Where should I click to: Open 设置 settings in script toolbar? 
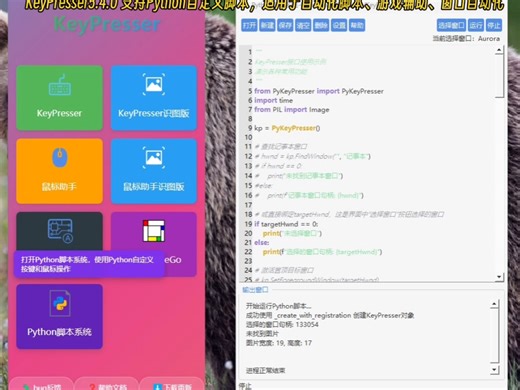click(339, 25)
